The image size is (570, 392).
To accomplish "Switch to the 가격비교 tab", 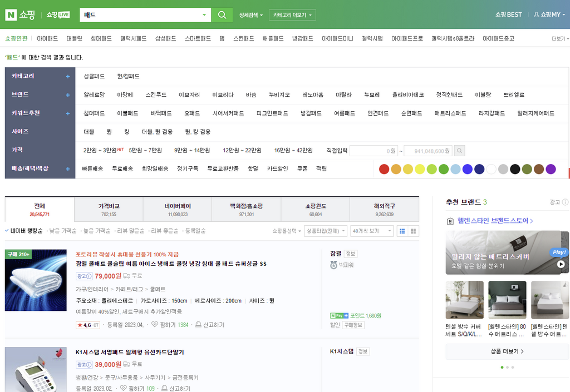I will [109, 210].
